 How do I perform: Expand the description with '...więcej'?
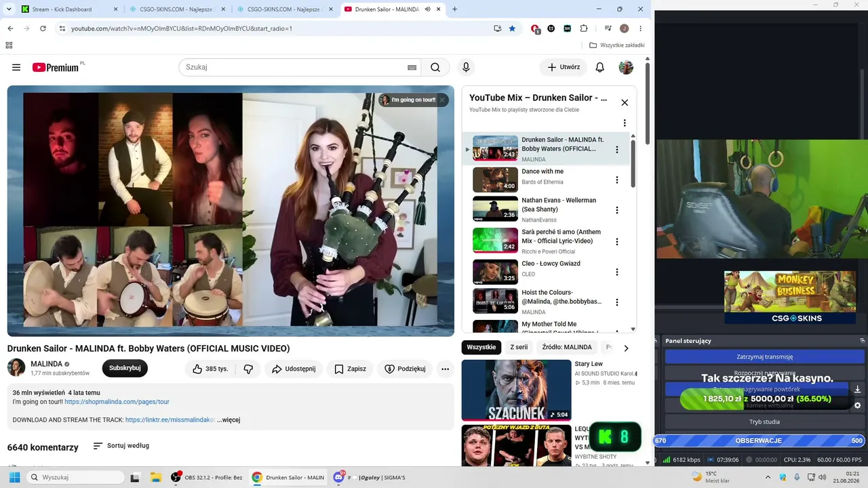229,420
